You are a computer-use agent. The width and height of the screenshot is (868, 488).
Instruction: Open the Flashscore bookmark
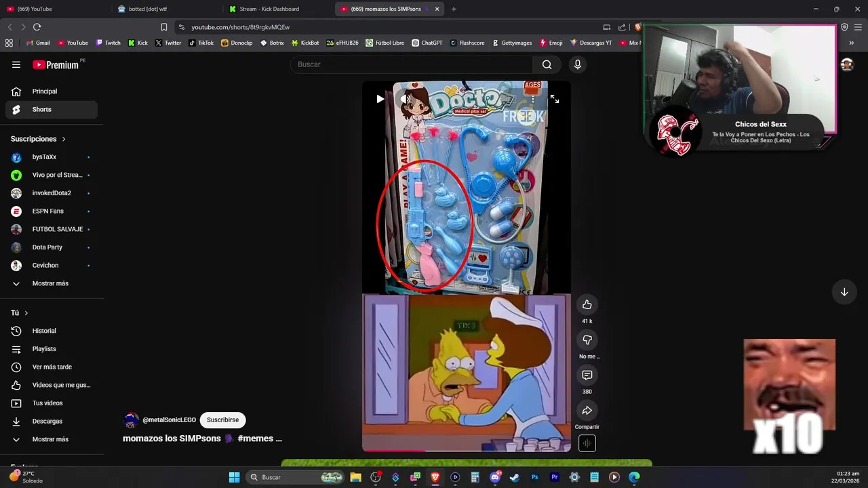[467, 43]
